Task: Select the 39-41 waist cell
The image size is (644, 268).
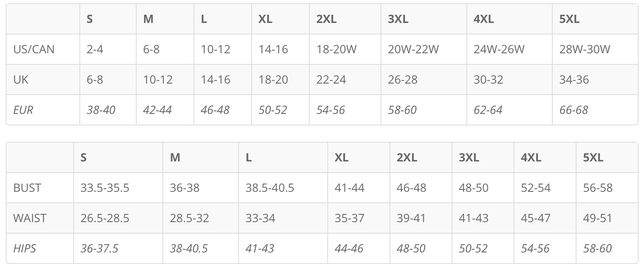Action: pos(411,218)
